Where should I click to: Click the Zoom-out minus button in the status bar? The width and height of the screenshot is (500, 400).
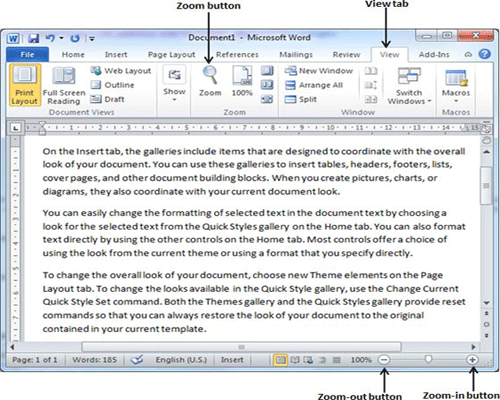(x=384, y=360)
